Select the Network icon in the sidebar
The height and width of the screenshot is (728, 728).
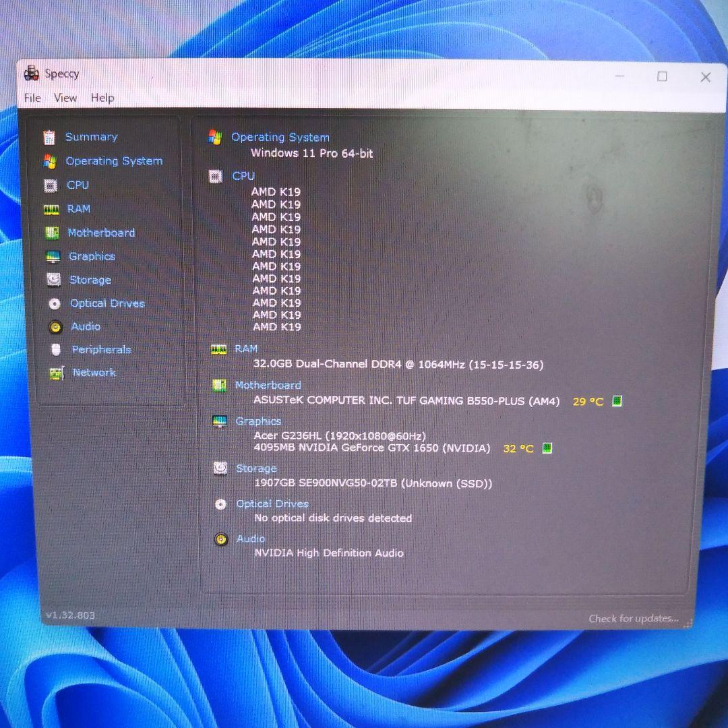click(55, 372)
